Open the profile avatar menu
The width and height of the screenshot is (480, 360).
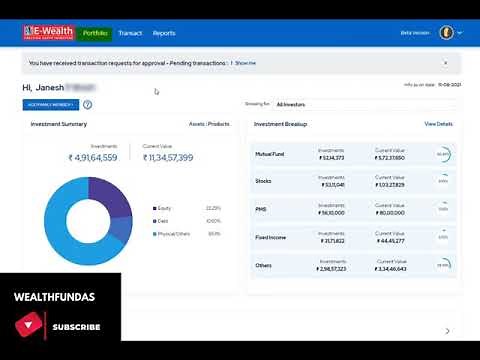(x=446, y=33)
